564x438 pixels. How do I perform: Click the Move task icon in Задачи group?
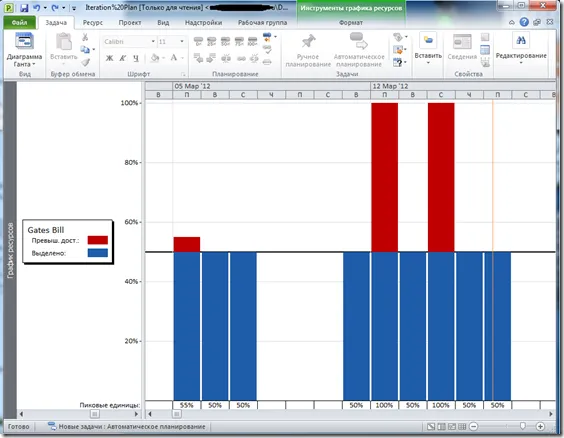pos(397,49)
